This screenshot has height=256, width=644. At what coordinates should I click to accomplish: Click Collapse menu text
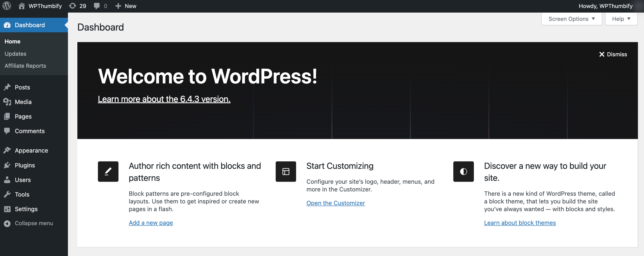(34, 223)
